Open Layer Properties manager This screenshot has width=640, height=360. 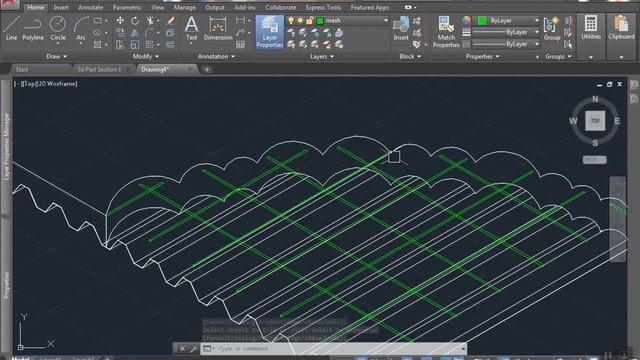(x=269, y=32)
